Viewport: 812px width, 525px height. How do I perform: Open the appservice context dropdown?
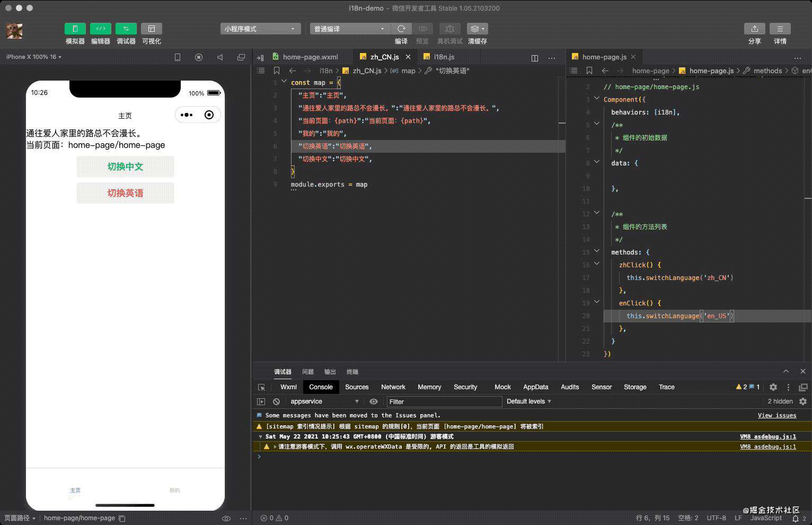point(325,401)
